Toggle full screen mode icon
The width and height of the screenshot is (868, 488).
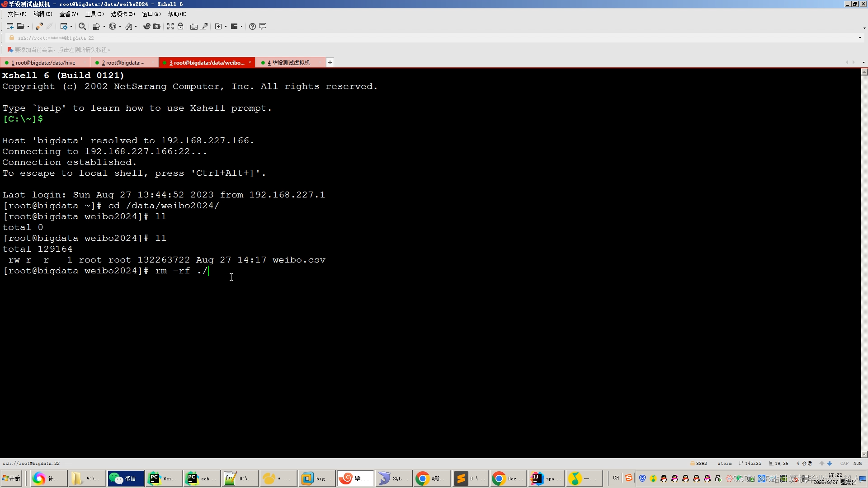170,26
